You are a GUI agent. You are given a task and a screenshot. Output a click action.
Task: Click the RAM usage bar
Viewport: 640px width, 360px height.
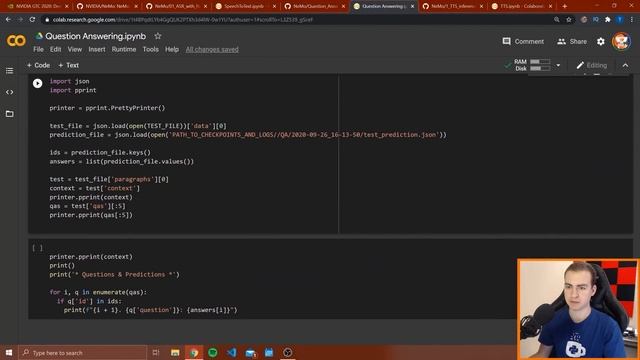tap(540, 62)
